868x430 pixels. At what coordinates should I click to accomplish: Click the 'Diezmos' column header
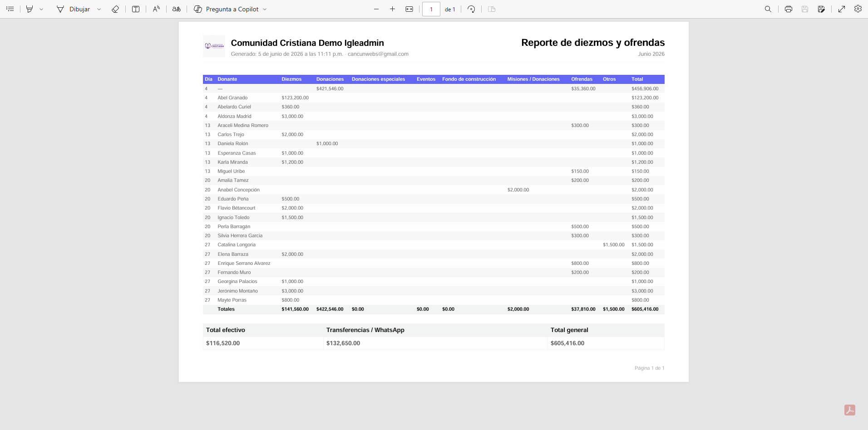click(291, 79)
